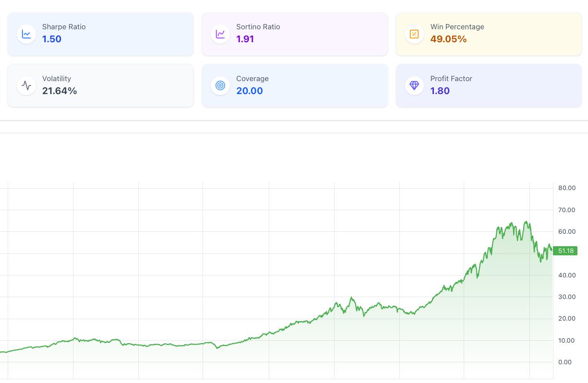Click the Win Percentage value 49.05%

click(x=448, y=39)
